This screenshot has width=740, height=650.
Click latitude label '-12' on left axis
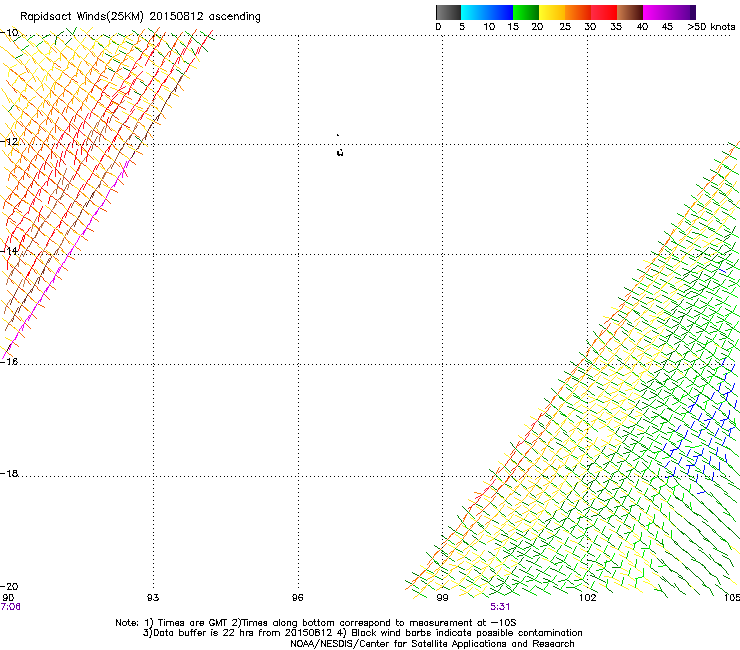pos(9,142)
